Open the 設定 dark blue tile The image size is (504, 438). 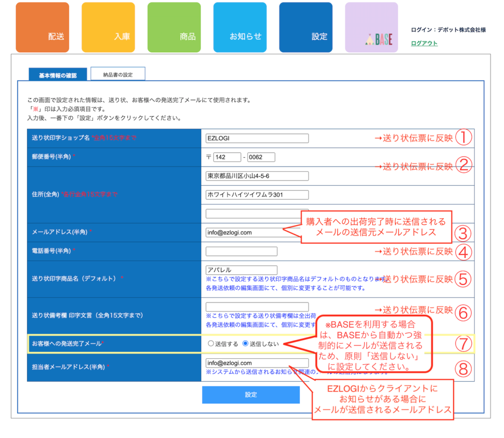(x=306, y=28)
